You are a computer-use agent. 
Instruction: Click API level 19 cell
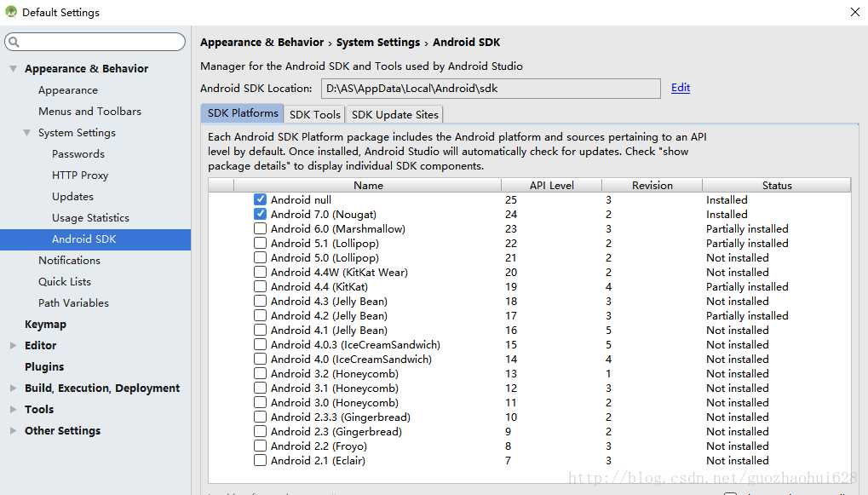[x=511, y=287]
